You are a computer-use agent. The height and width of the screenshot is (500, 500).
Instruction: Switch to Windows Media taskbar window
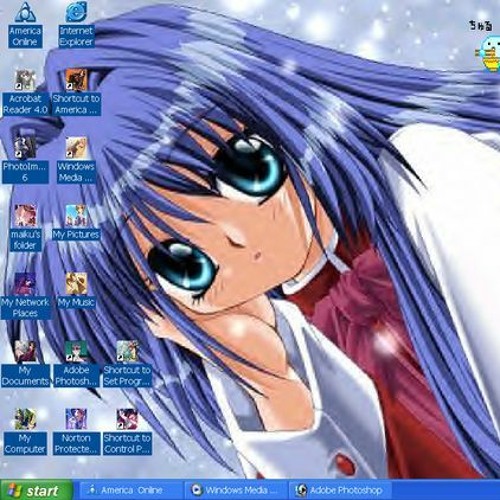235,490
